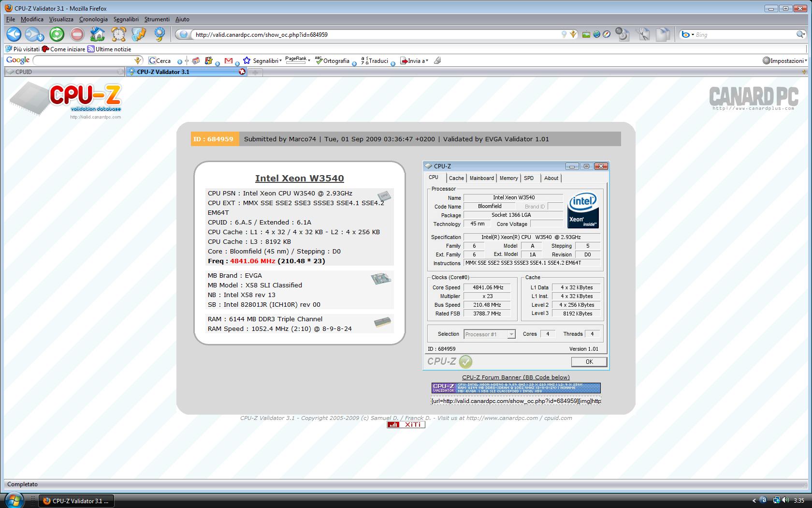812x508 pixels.
Task: Open the Strumenti menu
Action: click(157, 19)
